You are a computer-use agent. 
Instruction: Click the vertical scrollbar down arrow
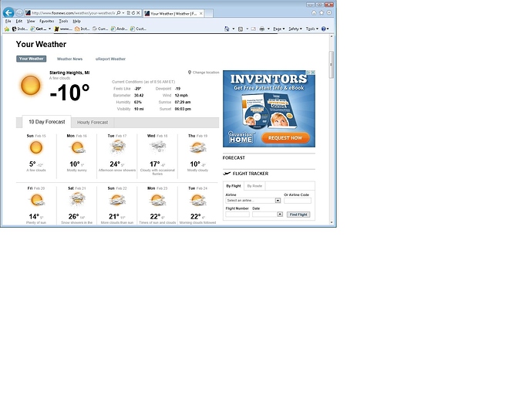332,222
